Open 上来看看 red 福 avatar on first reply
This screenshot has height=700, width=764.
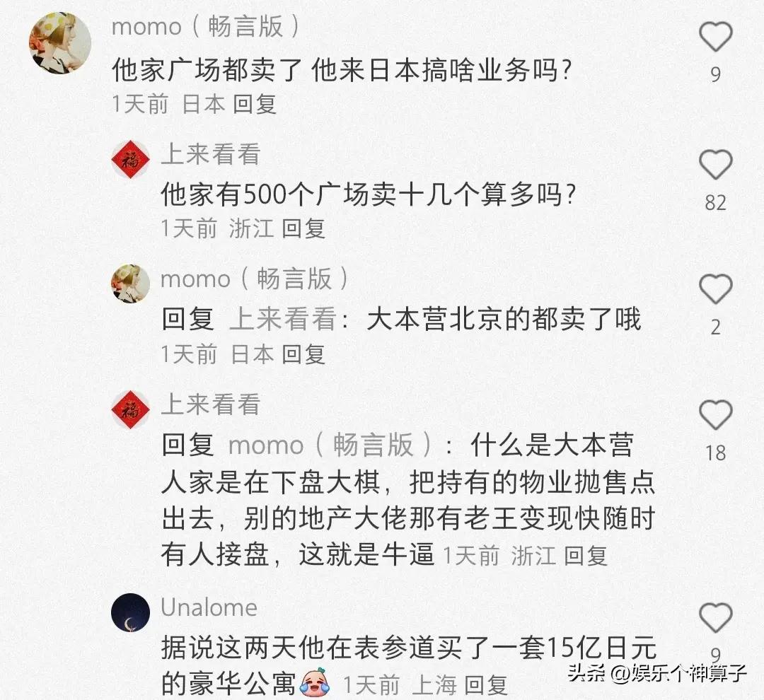pyautogui.click(x=131, y=159)
